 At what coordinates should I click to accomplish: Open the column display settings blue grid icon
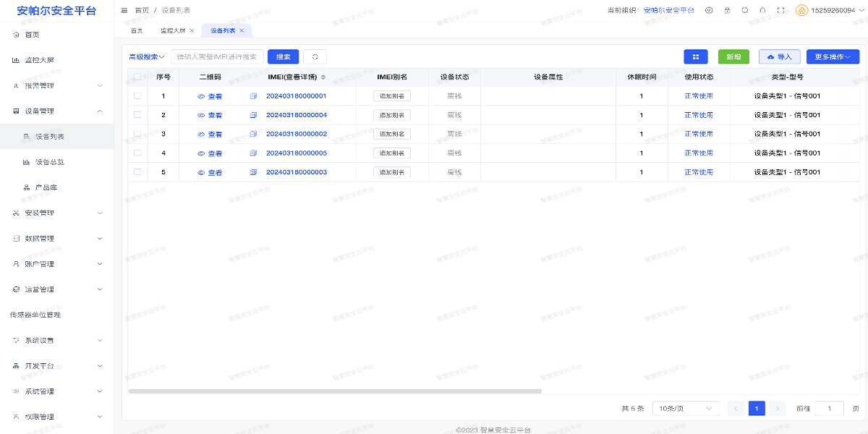(696, 56)
